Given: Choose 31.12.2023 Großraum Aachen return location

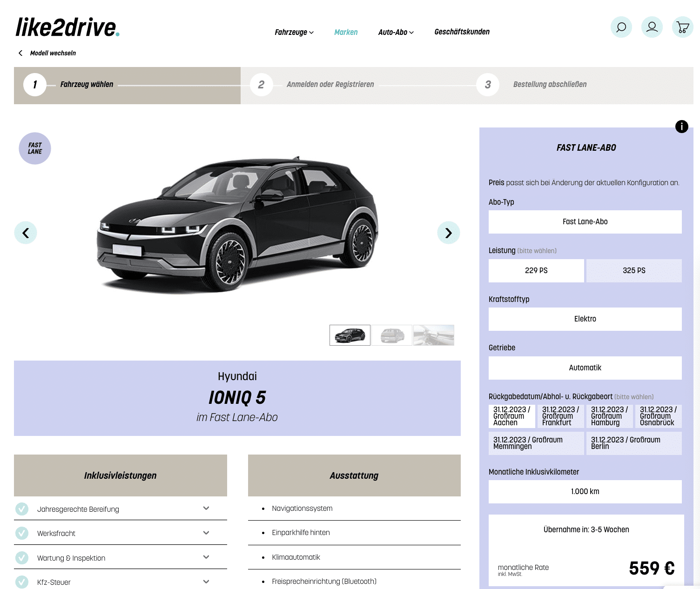Looking at the screenshot, I should coord(512,416).
